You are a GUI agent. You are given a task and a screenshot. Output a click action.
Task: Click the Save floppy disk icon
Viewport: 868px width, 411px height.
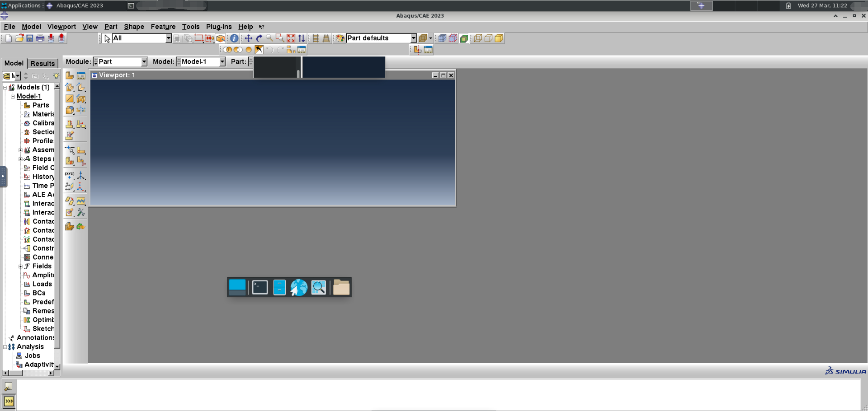point(29,38)
